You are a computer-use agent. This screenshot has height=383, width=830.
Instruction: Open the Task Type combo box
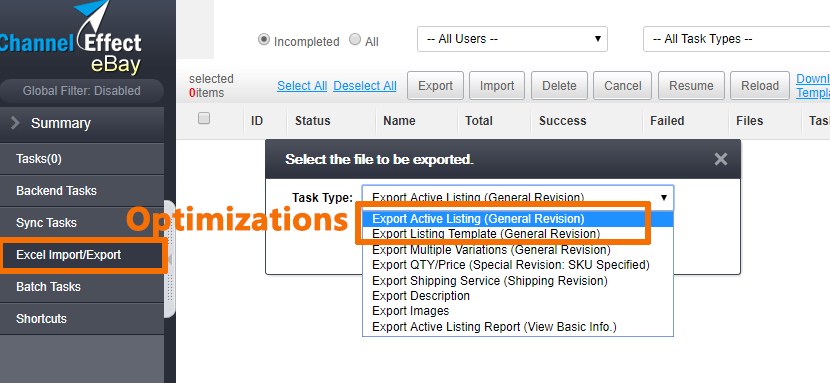click(x=518, y=198)
